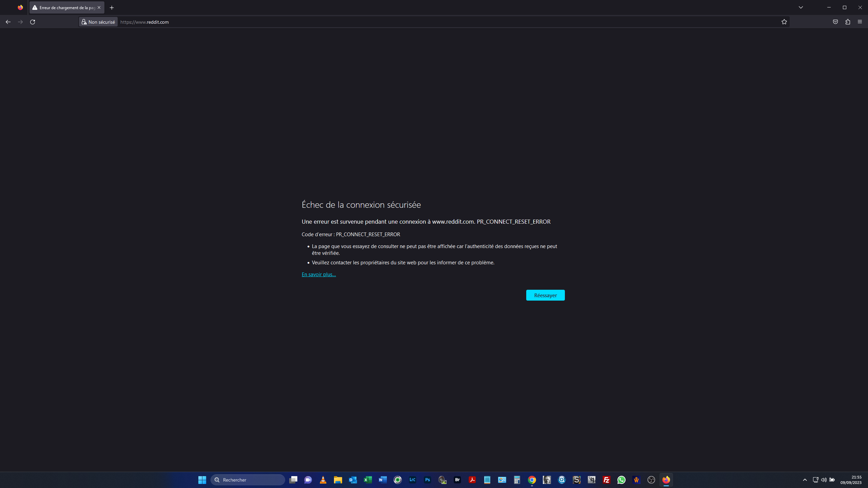The height and width of the screenshot is (488, 868).
Task: Go back using the back arrow
Action: click(x=8, y=22)
